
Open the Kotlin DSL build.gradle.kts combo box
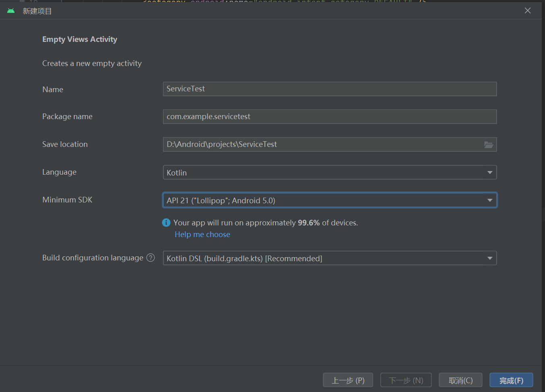point(330,258)
